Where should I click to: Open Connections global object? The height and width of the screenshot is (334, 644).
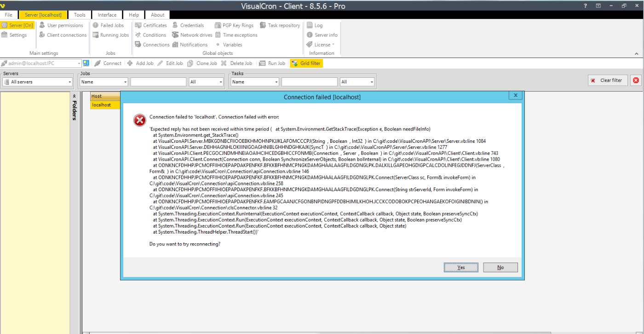coord(152,45)
